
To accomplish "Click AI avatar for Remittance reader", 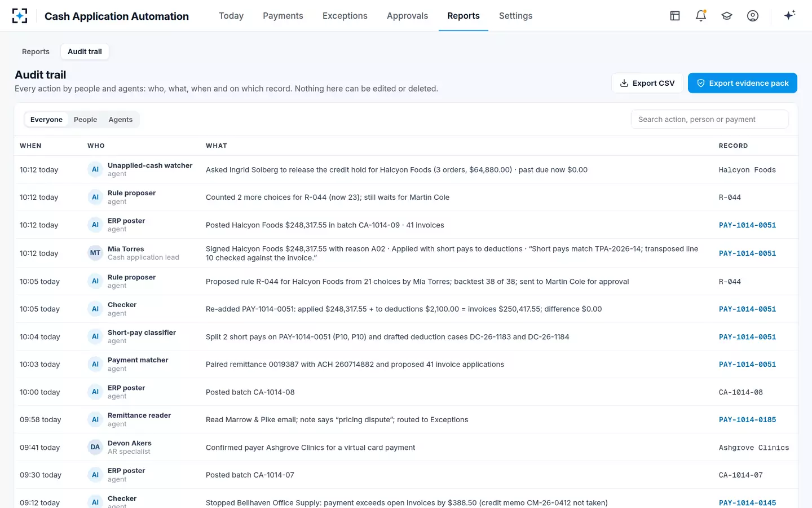I will pos(95,419).
